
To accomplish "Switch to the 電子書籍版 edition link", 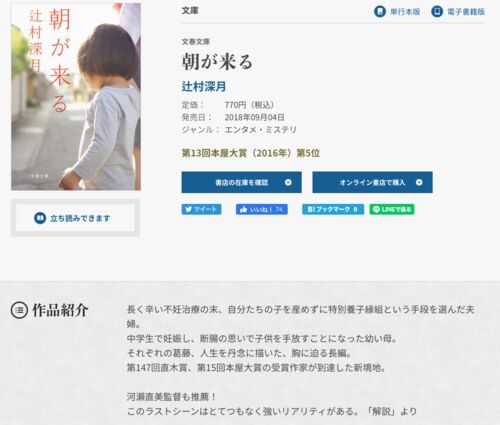I will click(x=458, y=12).
